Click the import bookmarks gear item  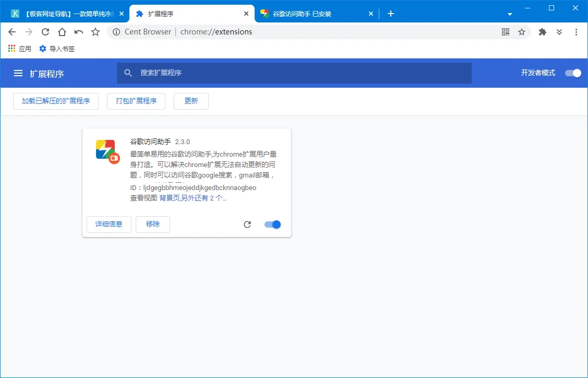click(x=57, y=49)
